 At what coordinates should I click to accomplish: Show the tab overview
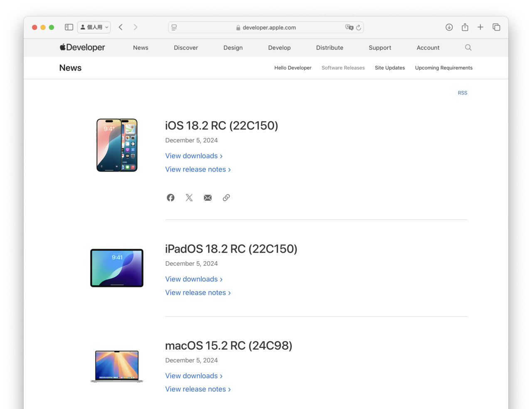496,27
